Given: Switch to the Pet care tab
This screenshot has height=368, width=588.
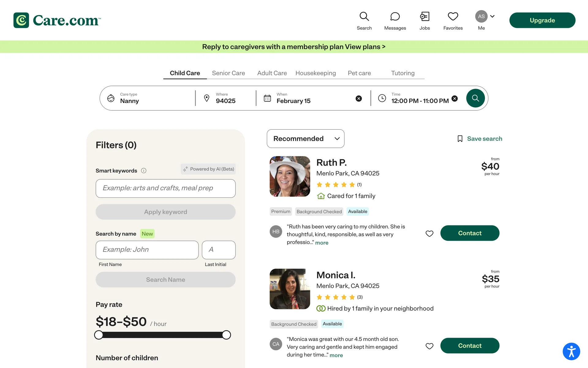Looking at the screenshot, I should click(x=359, y=73).
